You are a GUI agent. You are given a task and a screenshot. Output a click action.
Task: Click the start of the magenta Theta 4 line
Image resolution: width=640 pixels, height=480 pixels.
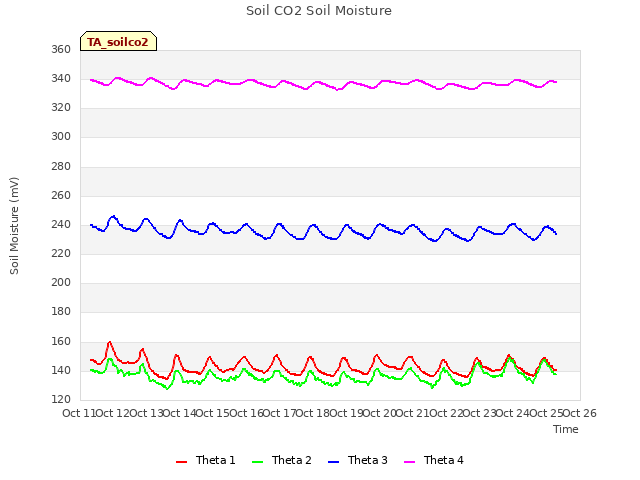[x=91, y=80]
